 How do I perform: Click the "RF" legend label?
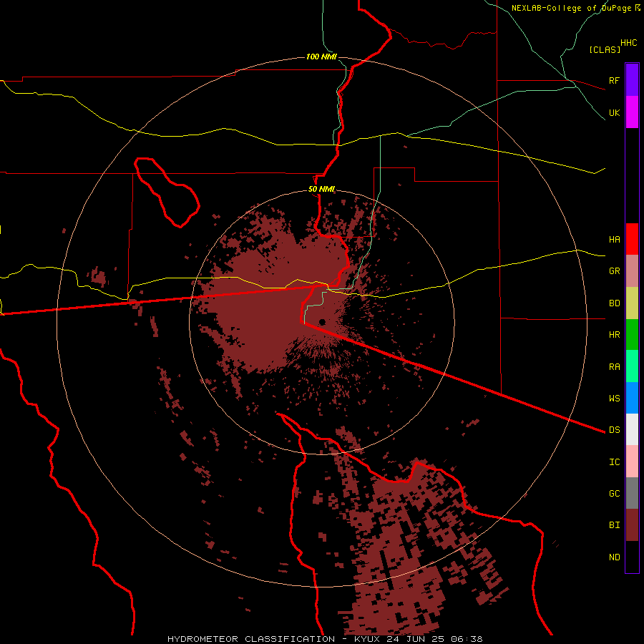pos(614,80)
